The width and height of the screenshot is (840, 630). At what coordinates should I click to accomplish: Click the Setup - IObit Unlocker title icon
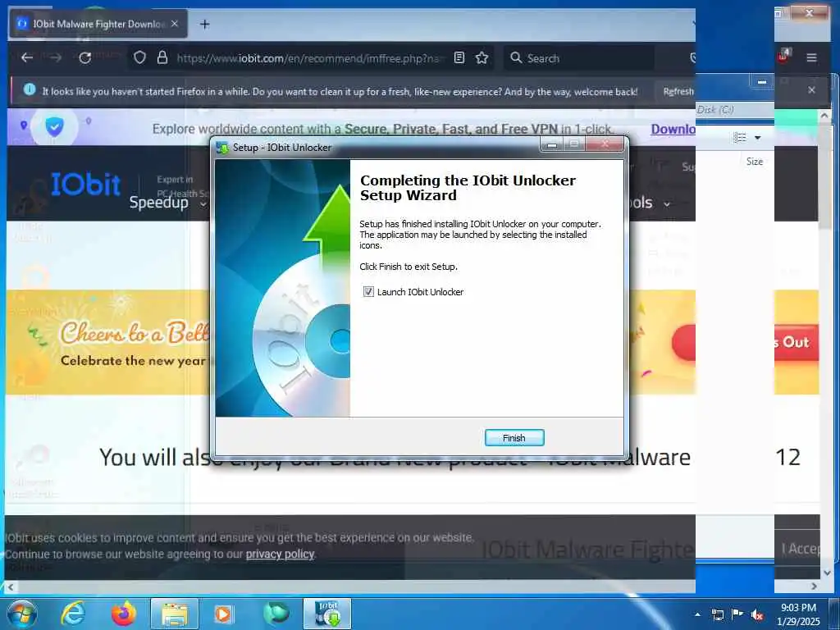(222, 148)
